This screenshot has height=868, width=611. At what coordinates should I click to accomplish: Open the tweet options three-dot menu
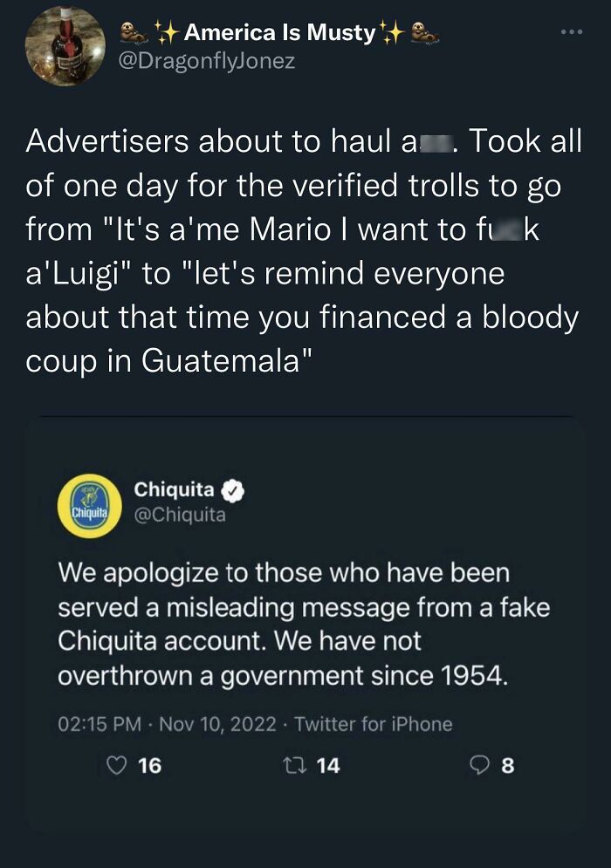(x=572, y=31)
